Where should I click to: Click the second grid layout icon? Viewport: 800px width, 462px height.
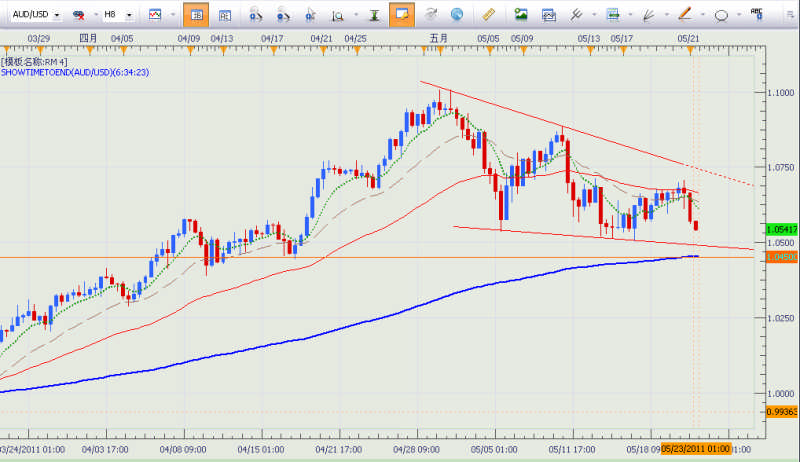(x=224, y=15)
